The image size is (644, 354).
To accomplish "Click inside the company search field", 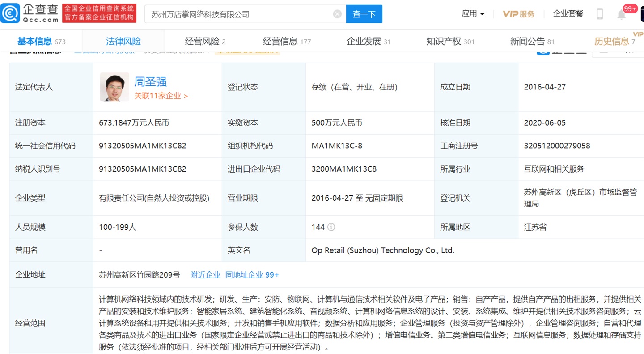I will (241, 14).
